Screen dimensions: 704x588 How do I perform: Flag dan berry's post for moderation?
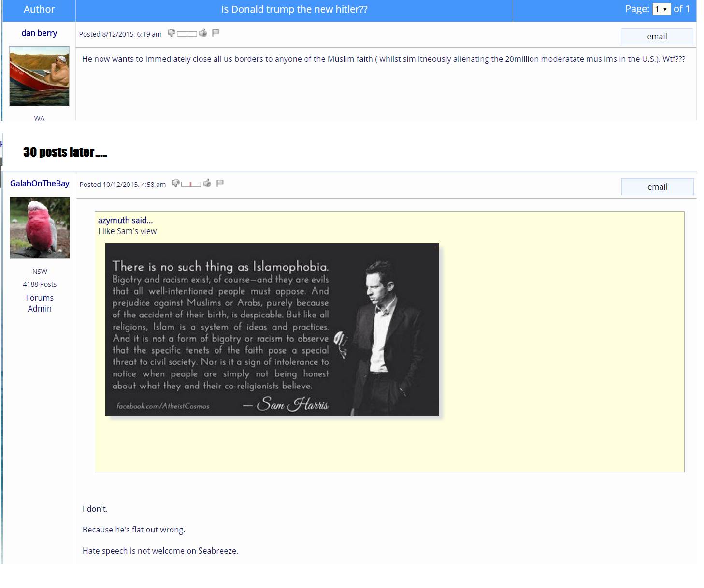216,33
